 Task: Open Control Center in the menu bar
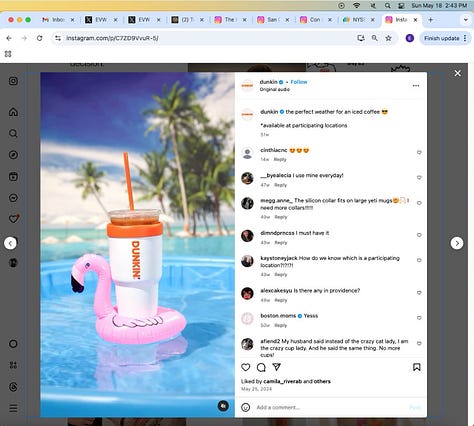point(401,6)
